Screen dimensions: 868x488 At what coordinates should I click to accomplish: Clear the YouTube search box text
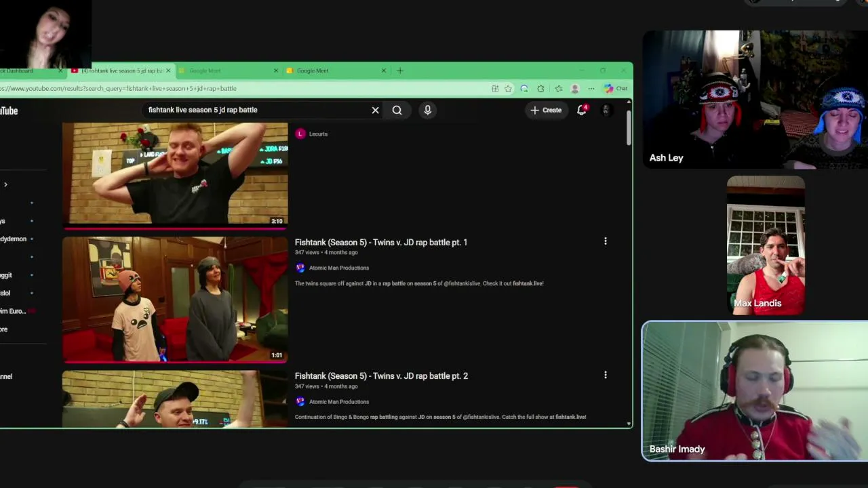tap(375, 110)
